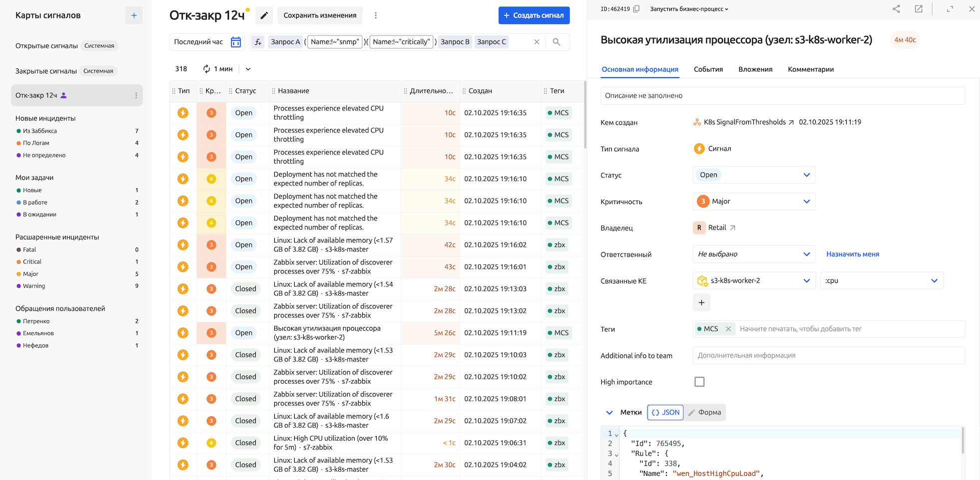Open the calendar date picker icon
The width and height of the screenshot is (980, 480).
[236, 42]
